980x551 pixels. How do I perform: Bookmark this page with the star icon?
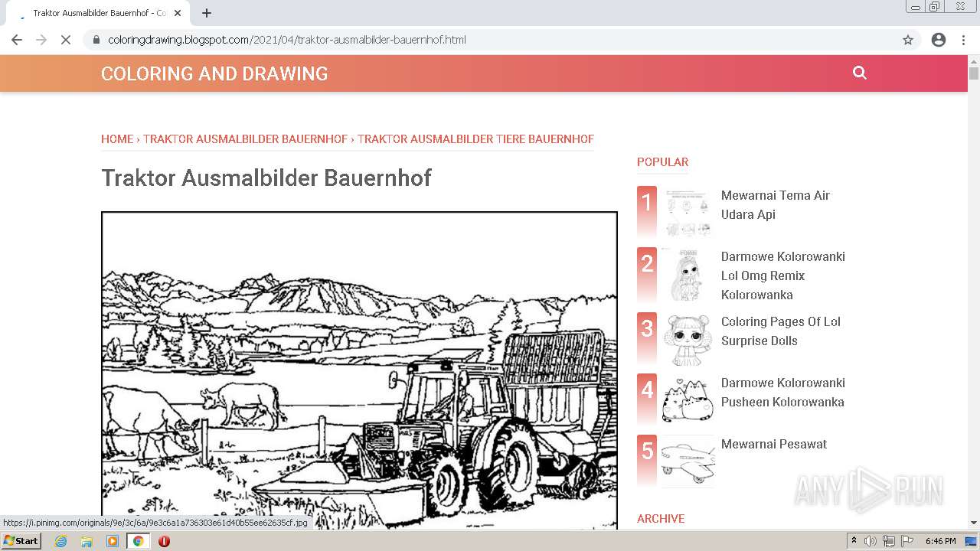tap(908, 40)
